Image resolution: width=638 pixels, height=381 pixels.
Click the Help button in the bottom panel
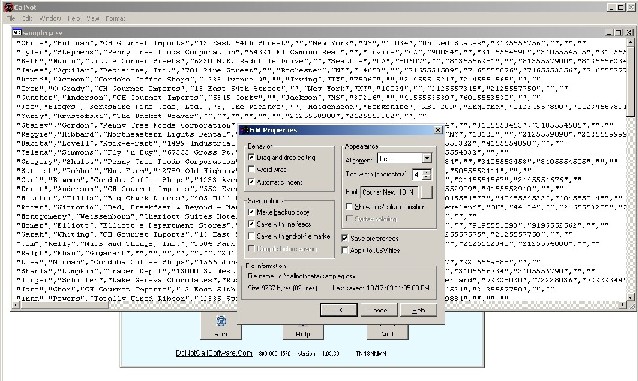[303, 334]
